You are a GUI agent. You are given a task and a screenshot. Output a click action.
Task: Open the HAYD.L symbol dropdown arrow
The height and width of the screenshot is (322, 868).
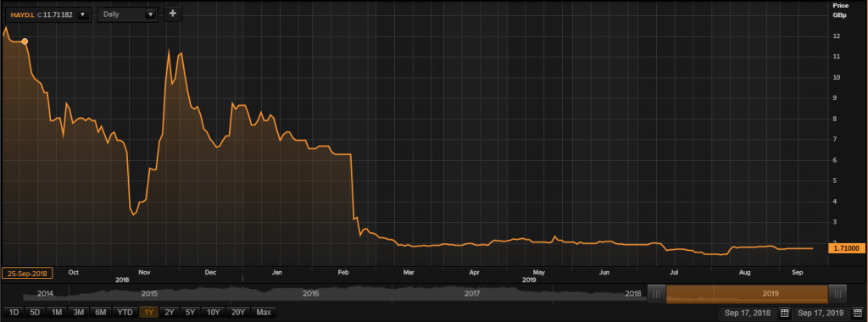tap(82, 15)
